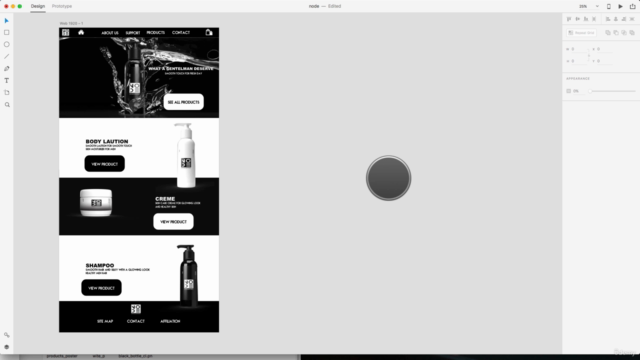Click the SHAMPOO heading text
Screen dimensions: 640x360
100,265
